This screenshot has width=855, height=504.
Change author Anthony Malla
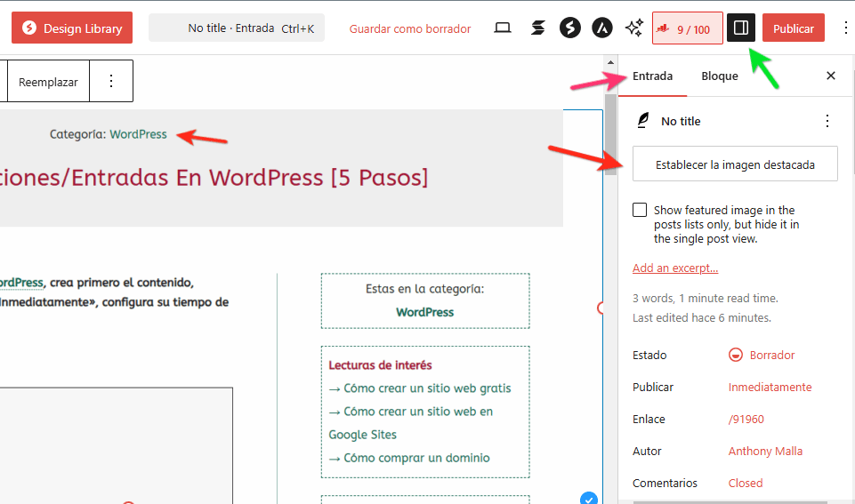click(x=765, y=452)
